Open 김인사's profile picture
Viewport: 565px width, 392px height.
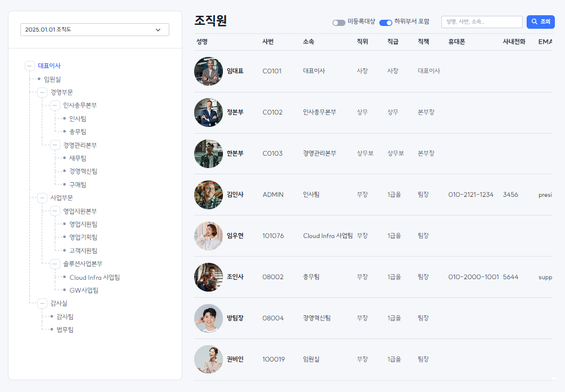point(208,195)
